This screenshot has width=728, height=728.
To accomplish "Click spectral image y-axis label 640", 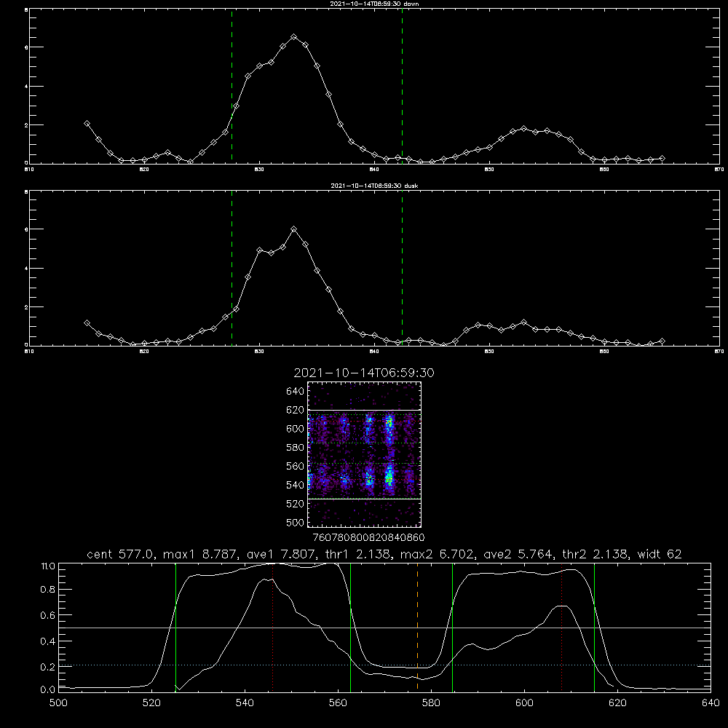I will [295, 392].
